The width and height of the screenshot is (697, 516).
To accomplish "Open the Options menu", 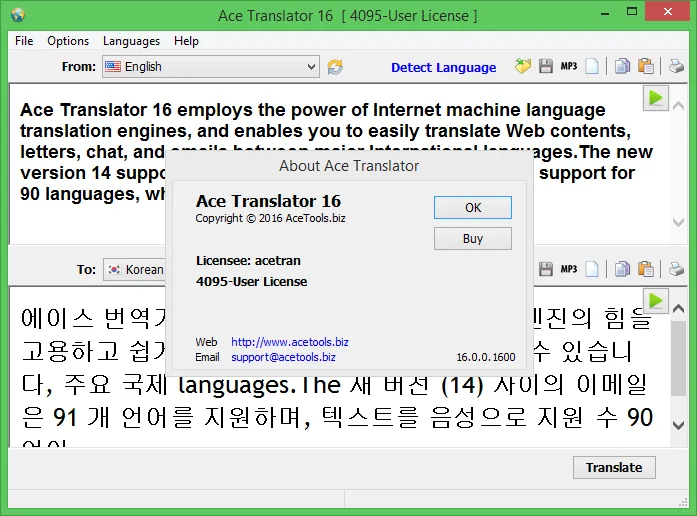I will tap(68, 41).
